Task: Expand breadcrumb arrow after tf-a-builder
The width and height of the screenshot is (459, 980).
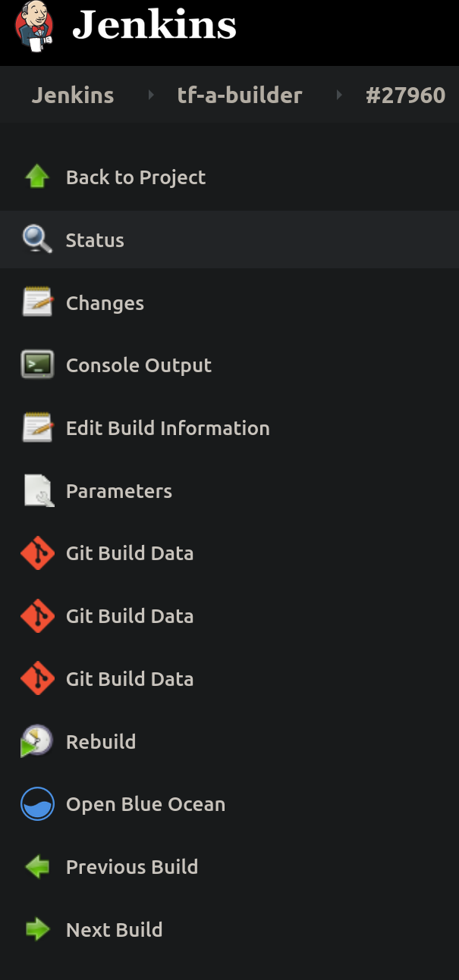Action: [339, 95]
